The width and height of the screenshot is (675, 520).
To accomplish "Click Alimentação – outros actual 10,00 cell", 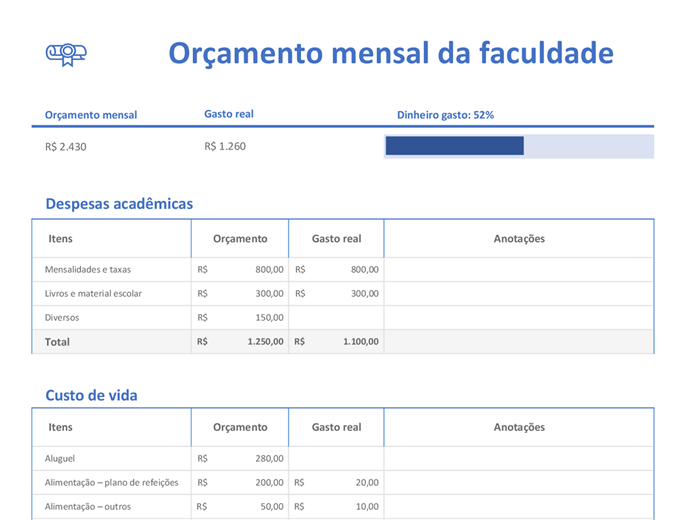I will point(336,507).
